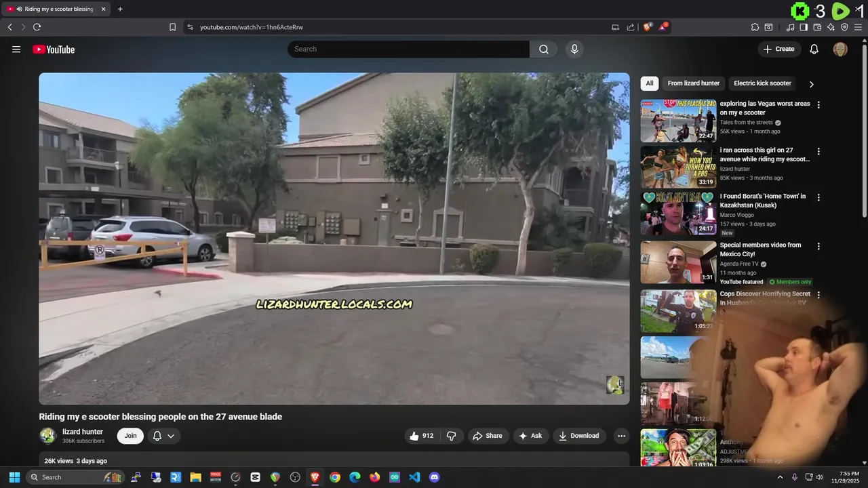Image resolution: width=868 pixels, height=488 pixels.
Task: Open Windows Start menu
Action: pyautogui.click(x=14, y=477)
